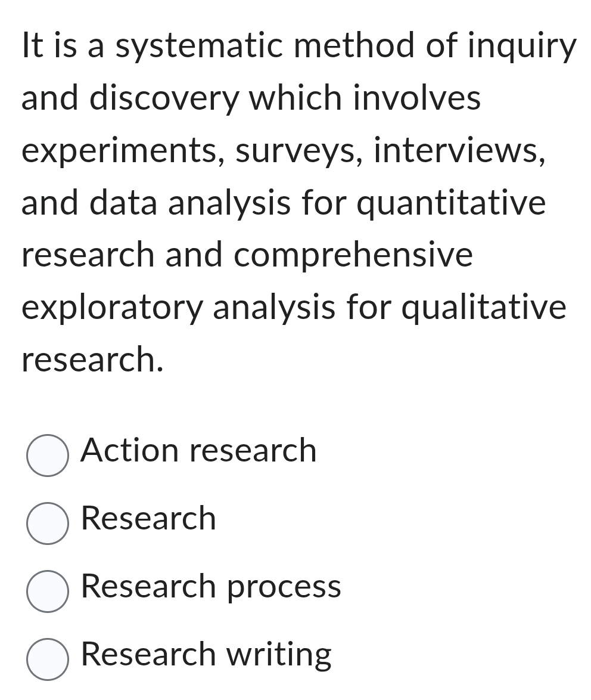This screenshot has height=700, width=591.
Task: Click the word 'interviews' in the question
Action: [458, 151]
